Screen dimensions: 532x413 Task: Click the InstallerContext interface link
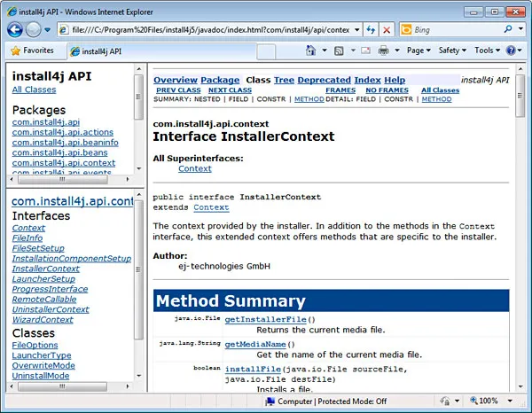tap(46, 269)
